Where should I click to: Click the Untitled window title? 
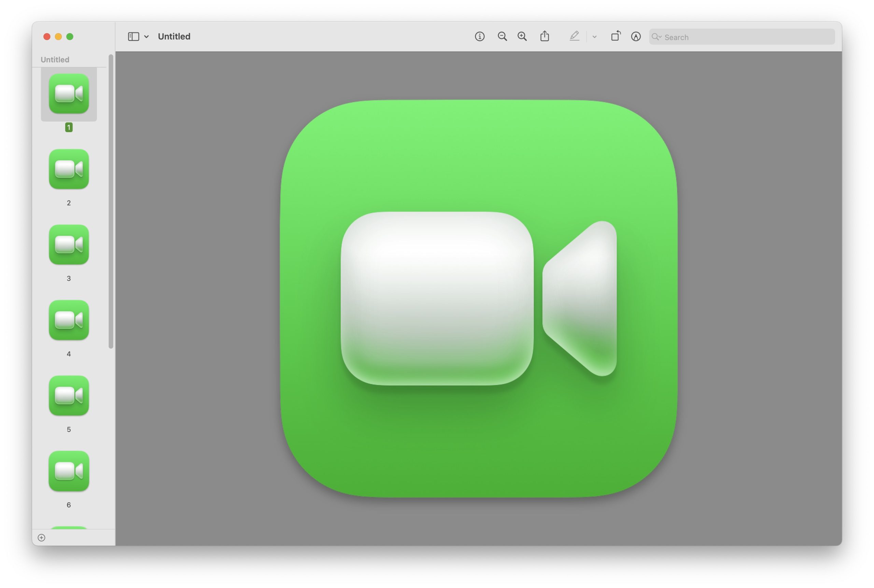[174, 37]
